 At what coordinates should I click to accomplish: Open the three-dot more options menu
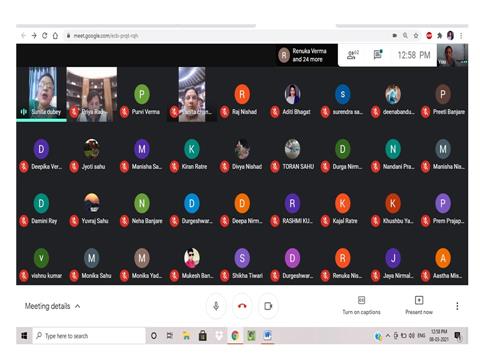tap(457, 306)
